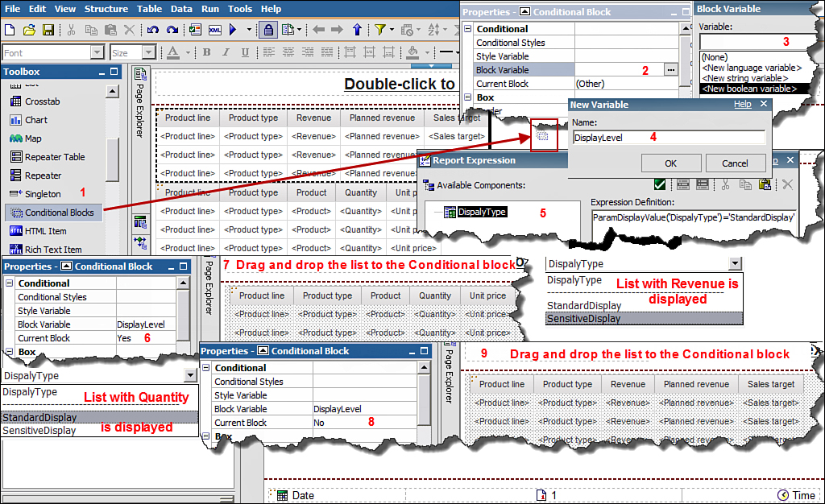
Task: Toggle italic formatting
Action: coord(226,52)
